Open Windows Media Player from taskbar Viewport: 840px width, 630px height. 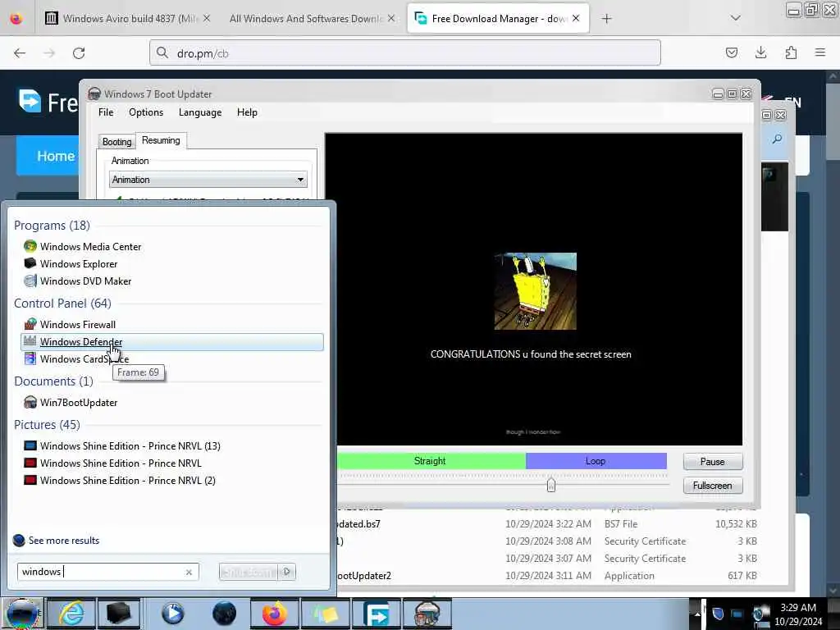coord(172,614)
